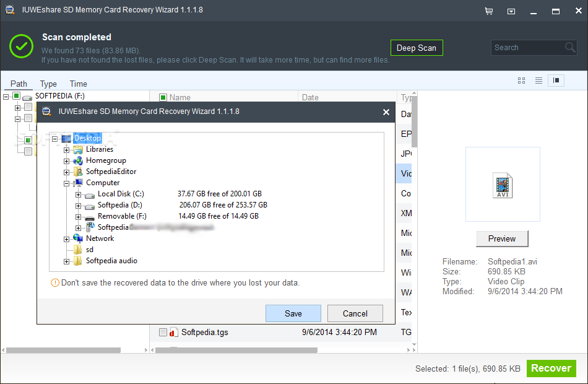The image size is (588, 384).
Task: Expand the Network node
Action: [x=66, y=239]
